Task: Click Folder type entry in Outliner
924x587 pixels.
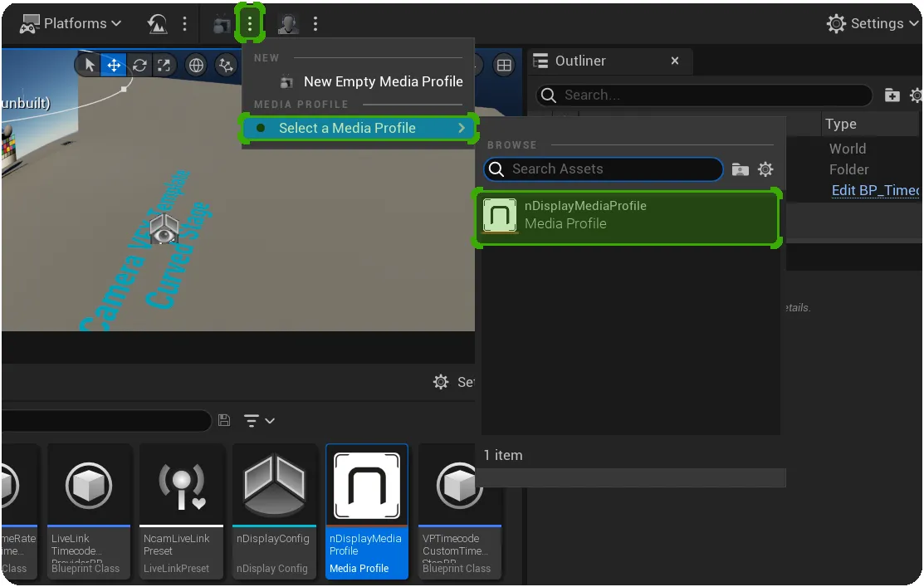Action: (848, 169)
